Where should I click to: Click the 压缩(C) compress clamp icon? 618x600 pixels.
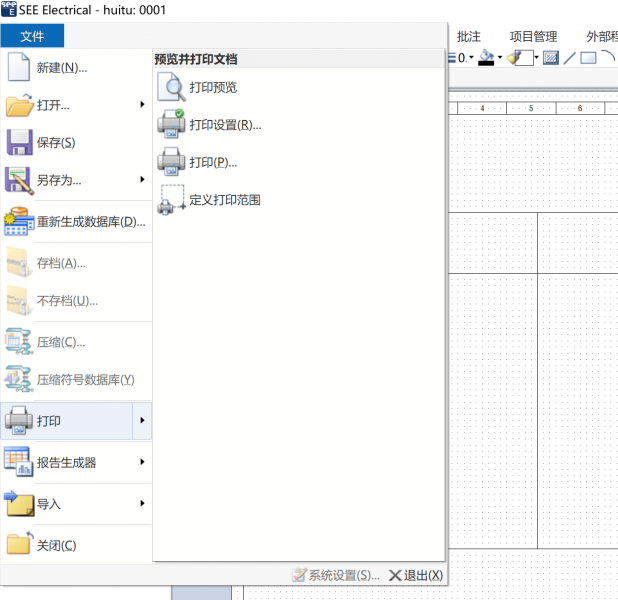click(19, 341)
